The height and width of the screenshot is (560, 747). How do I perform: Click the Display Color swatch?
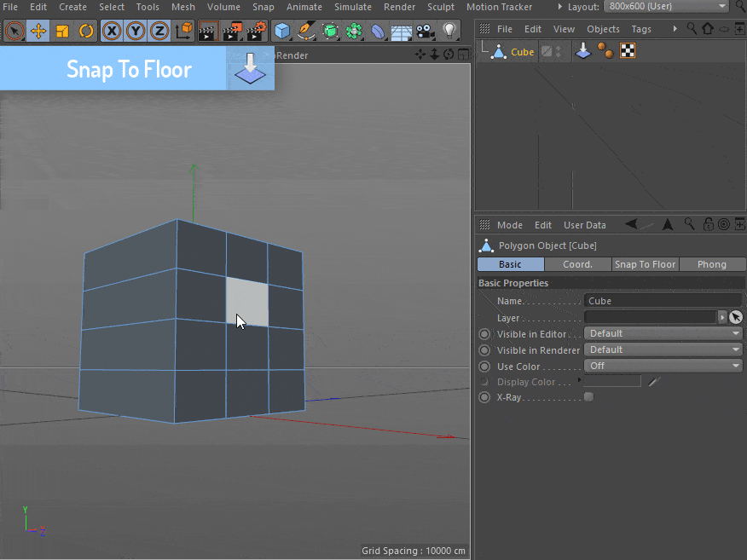point(612,382)
